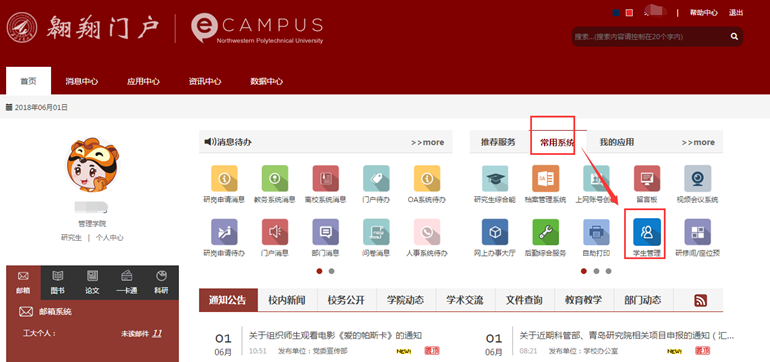Launch 研究生综合能 graduation cap icon

tap(495, 178)
